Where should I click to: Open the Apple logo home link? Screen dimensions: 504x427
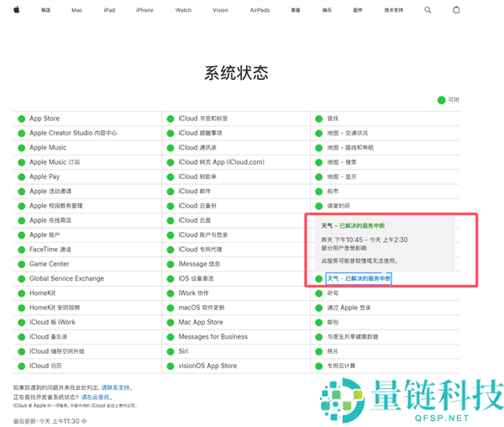tap(17, 10)
